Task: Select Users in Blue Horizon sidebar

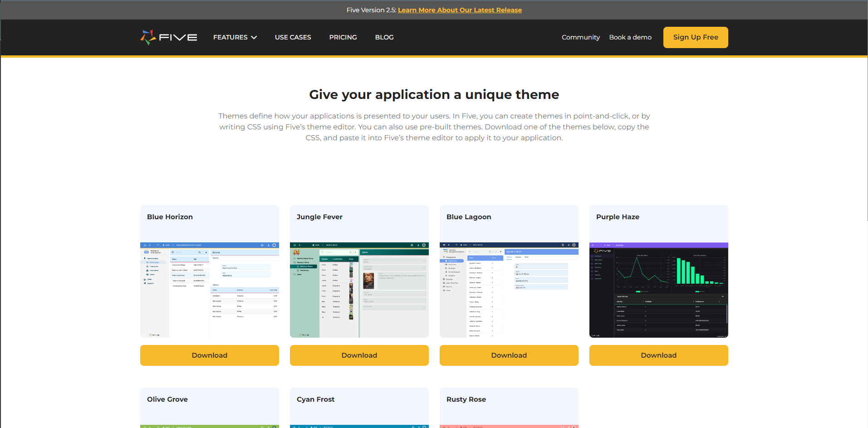Action: pos(152,274)
